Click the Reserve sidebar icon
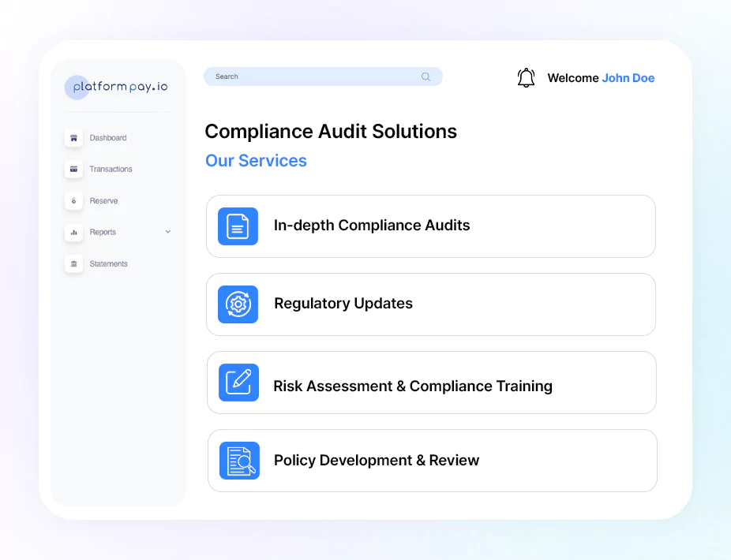Screen dimensions: 731x560 coord(73,201)
